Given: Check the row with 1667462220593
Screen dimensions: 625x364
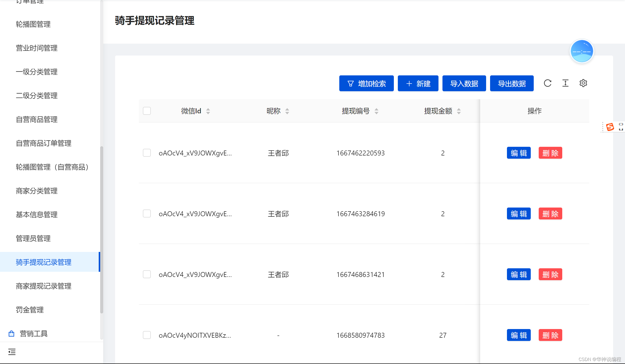Looking at the screenshot, I should tap(147, 153).
